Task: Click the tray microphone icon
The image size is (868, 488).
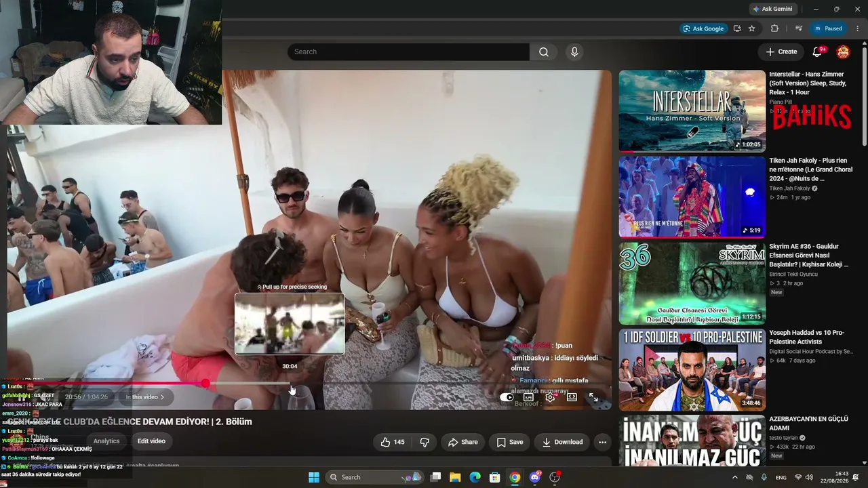Action: click(764, 477)
